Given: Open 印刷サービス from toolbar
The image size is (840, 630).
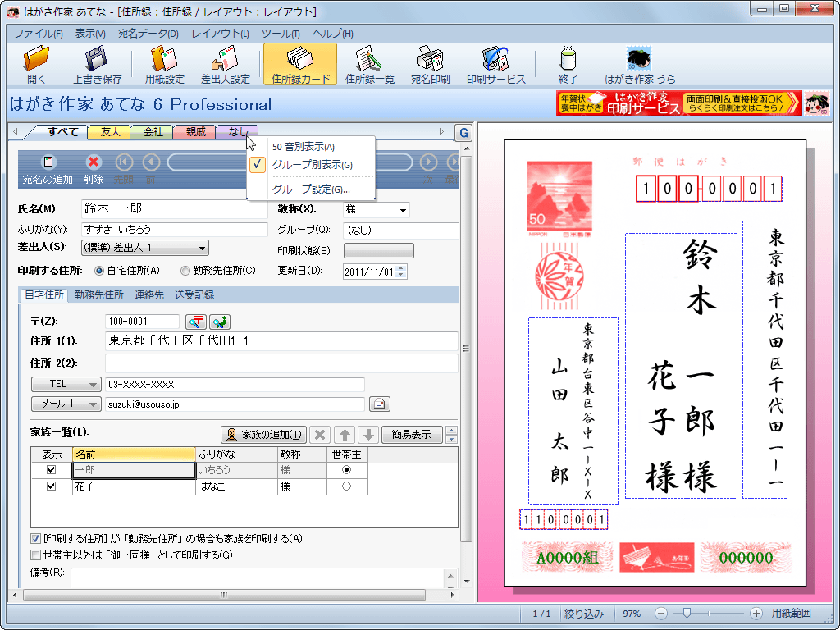Looking at the screenshot, I should (496, 64).
